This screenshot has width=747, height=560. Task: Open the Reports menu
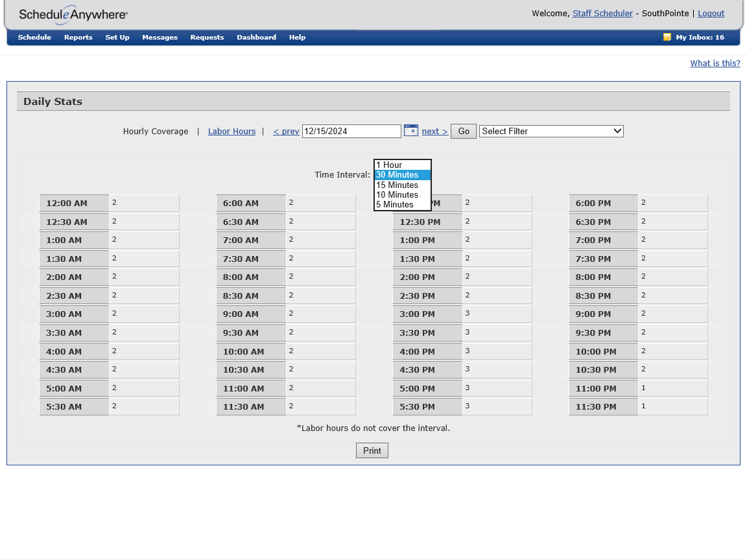click(x=78, y=37)
